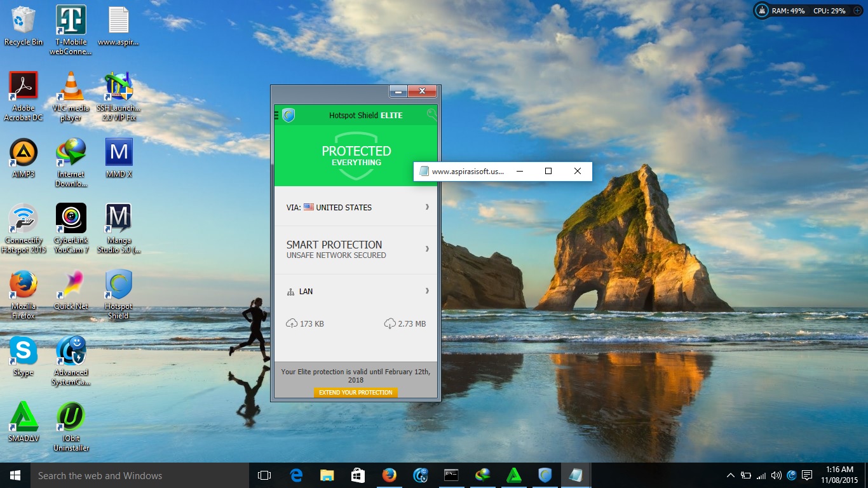
Task: Click the key icon in Hotspot Shield header
Action: click(431, 115)
